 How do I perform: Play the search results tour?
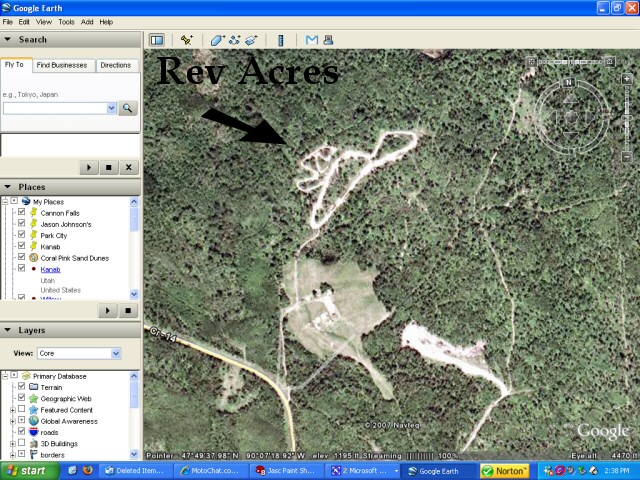point(89,167)
